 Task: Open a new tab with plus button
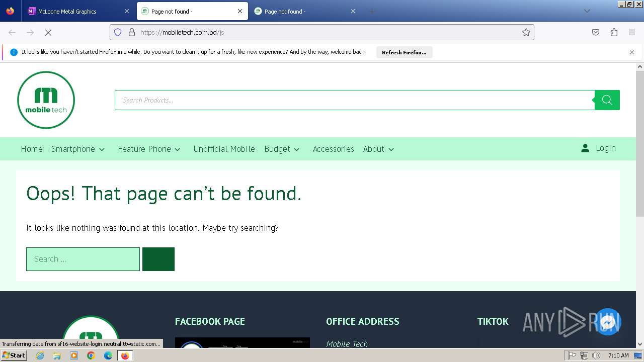(372, 11)
